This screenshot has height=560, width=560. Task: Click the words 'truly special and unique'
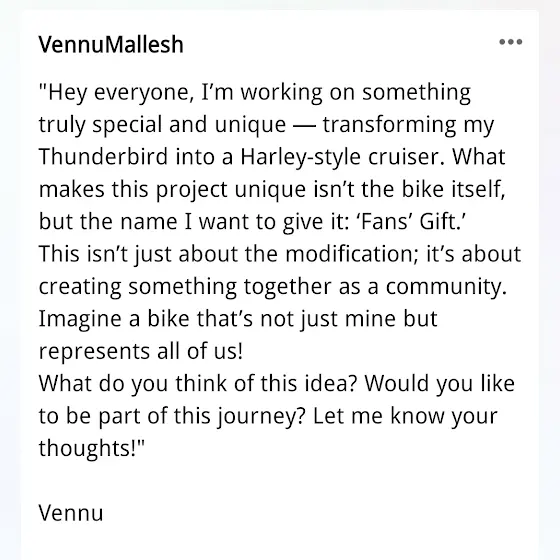(162, 125)
